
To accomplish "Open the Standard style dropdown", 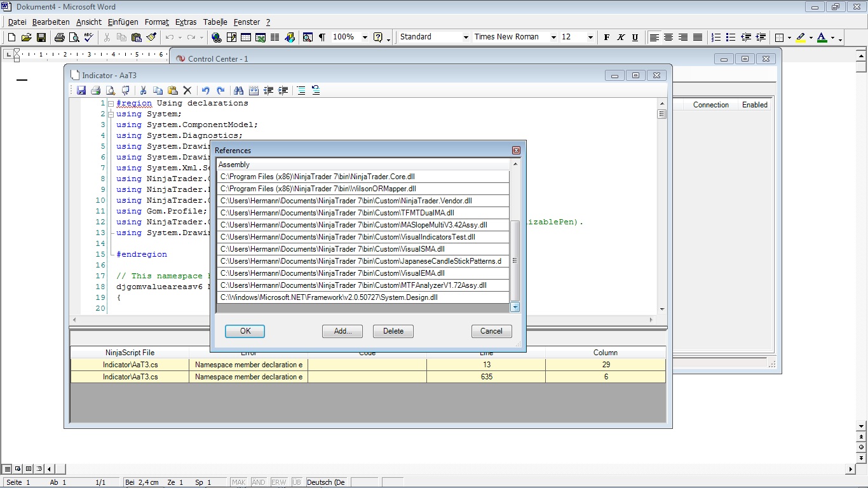I will tap(465, 37).
